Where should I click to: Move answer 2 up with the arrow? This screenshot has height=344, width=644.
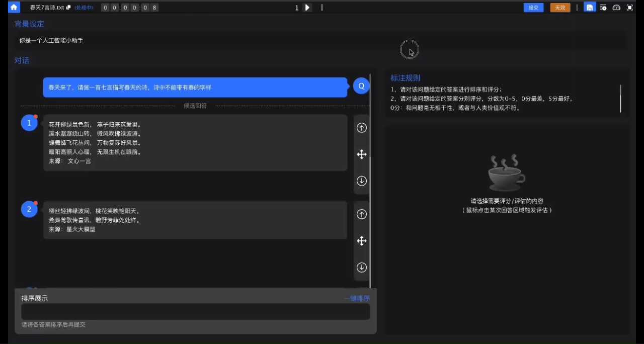361,214
